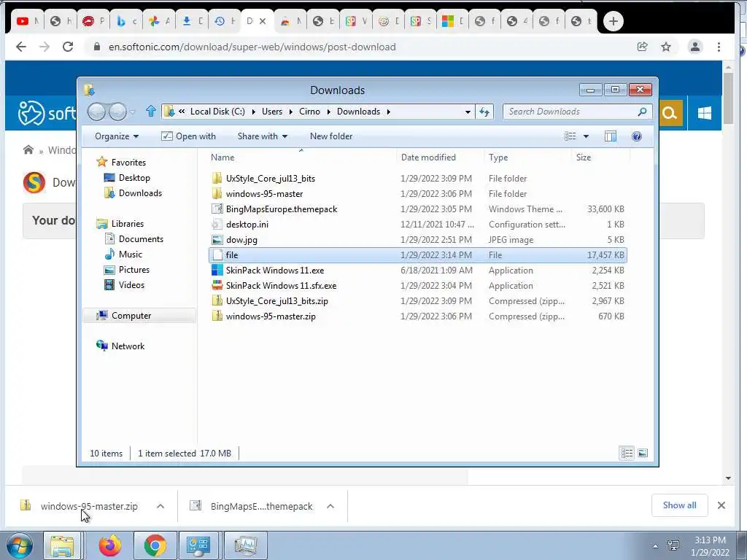
Task: Refresh the Downloads folder view
Action: 484,112
